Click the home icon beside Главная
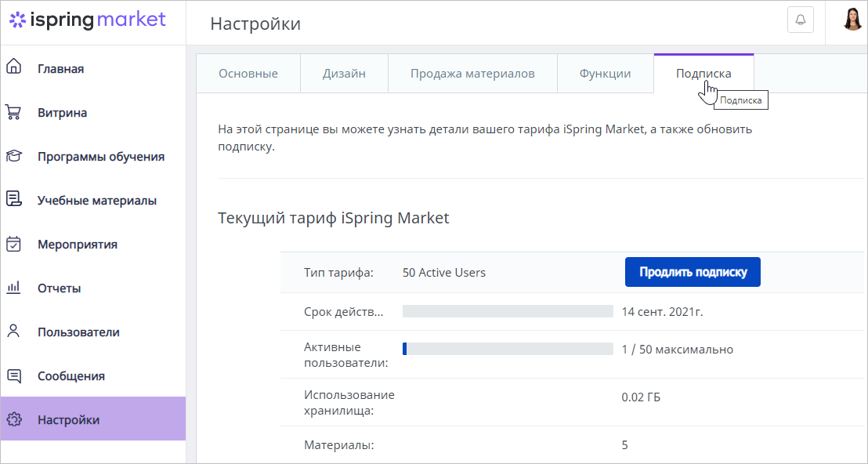 [x=14, y=67]
